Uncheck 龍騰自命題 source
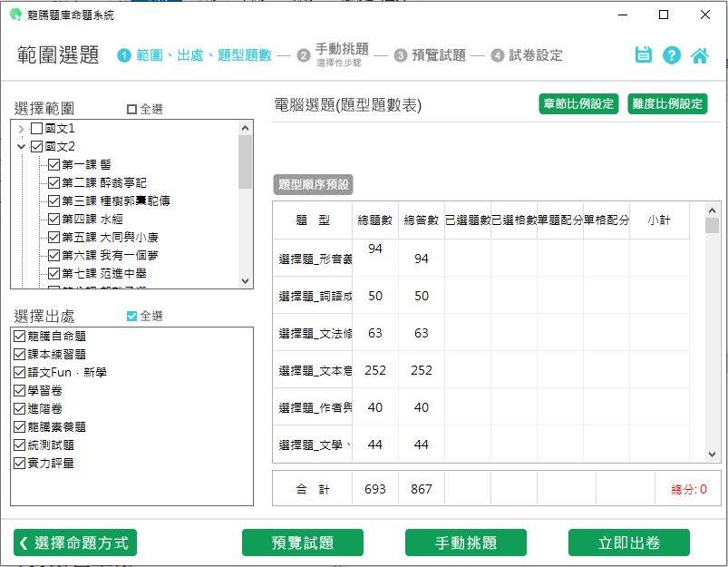The image size is (728, 567). coord(20,336)
